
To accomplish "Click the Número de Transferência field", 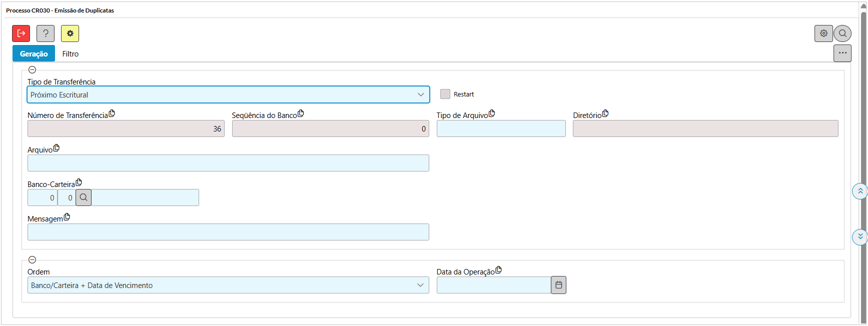I will (126, 128).
